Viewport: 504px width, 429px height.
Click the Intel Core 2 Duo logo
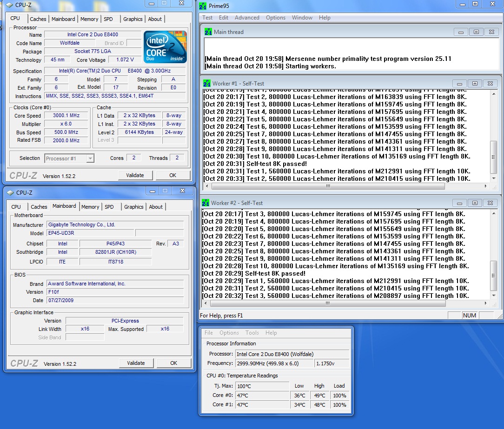tap(165, 46)
